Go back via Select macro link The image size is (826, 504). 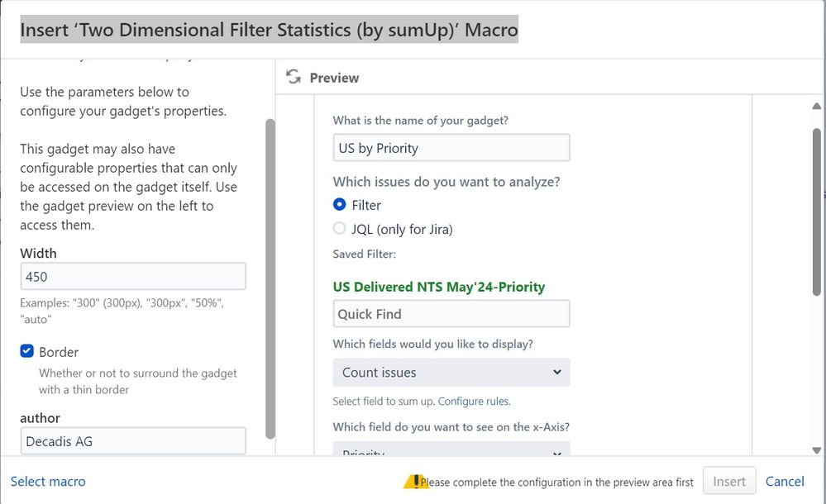tap(48, 482)
